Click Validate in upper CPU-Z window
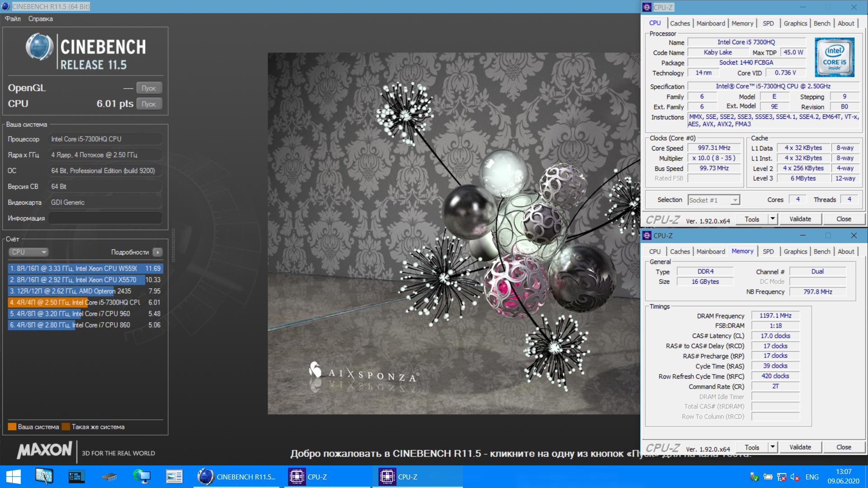 coord(800,219)
